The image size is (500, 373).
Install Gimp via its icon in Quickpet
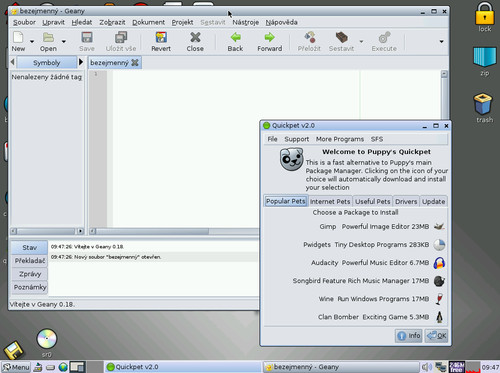coord(439,227)
